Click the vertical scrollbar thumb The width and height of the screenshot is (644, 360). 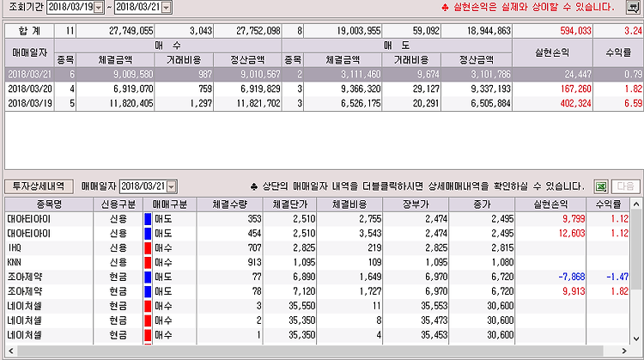point(636,250)
